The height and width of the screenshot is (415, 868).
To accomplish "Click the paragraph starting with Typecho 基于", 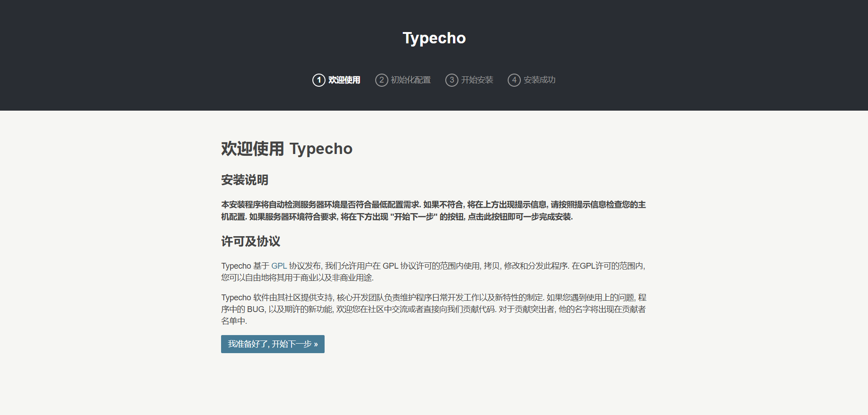I will [433, 272].
